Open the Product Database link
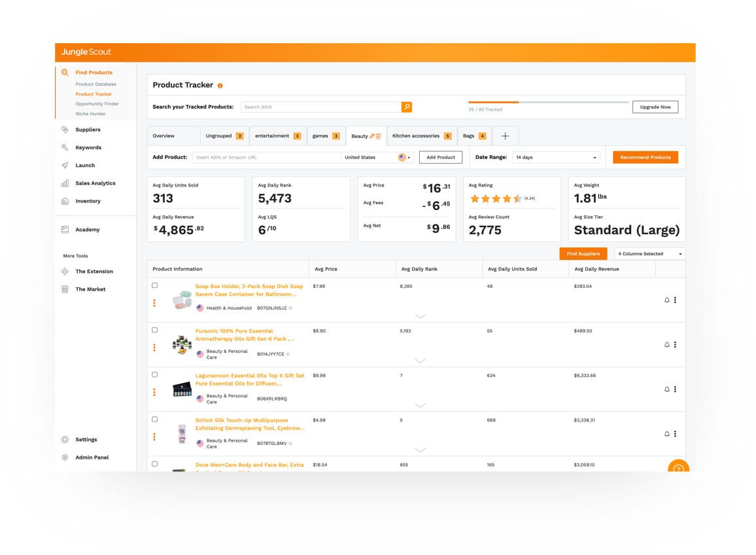 tap(95, 84)
